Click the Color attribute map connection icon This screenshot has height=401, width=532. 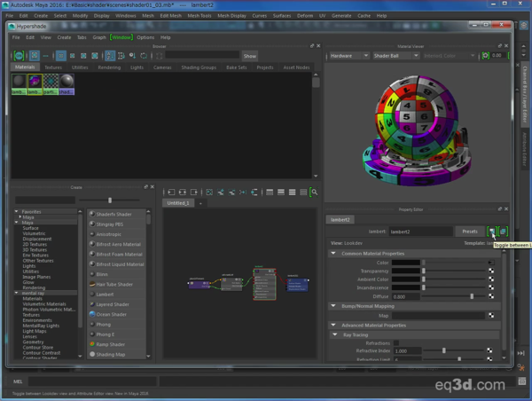point(491,263)
